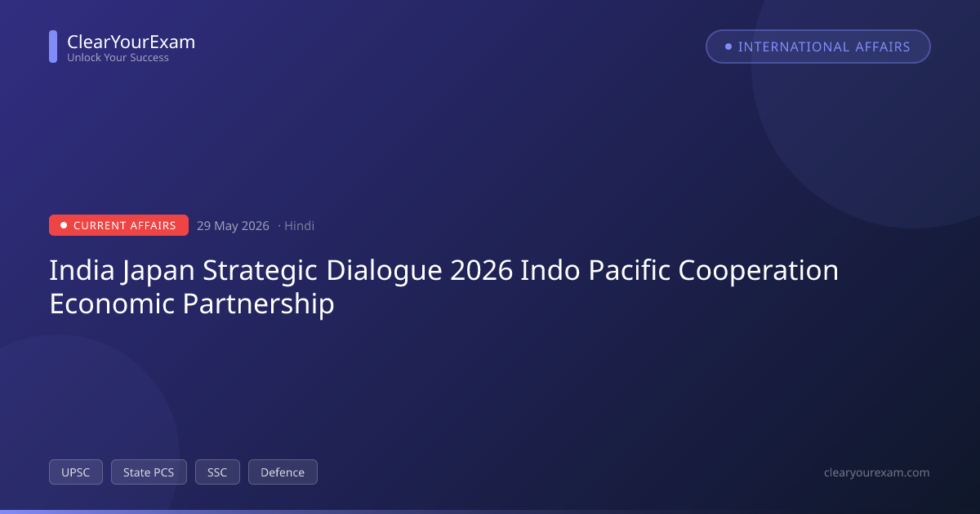
Task: Open the ClearYourExam brand name
Action: pyautogui.click(x=131, y=42)
